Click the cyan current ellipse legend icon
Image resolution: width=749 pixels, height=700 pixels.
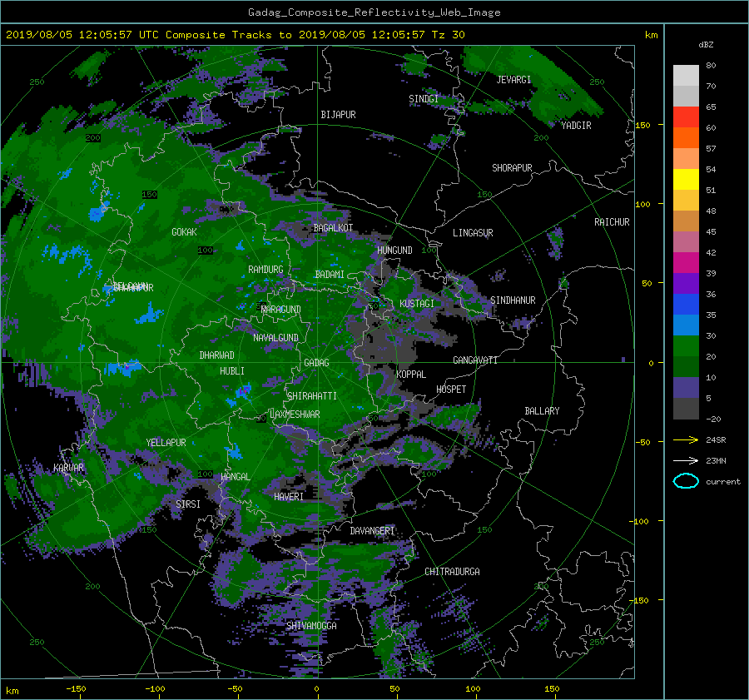coord(686,481)
